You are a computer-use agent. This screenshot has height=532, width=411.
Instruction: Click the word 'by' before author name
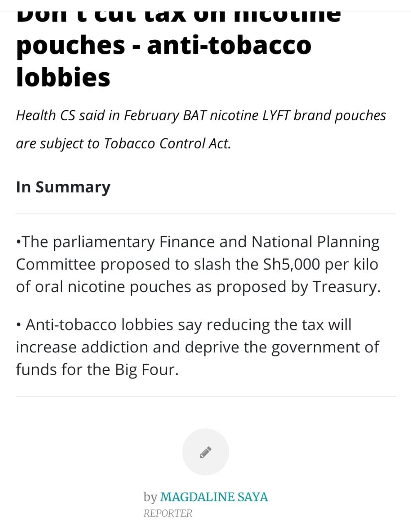pyautogui.click(x=150, y=497)
